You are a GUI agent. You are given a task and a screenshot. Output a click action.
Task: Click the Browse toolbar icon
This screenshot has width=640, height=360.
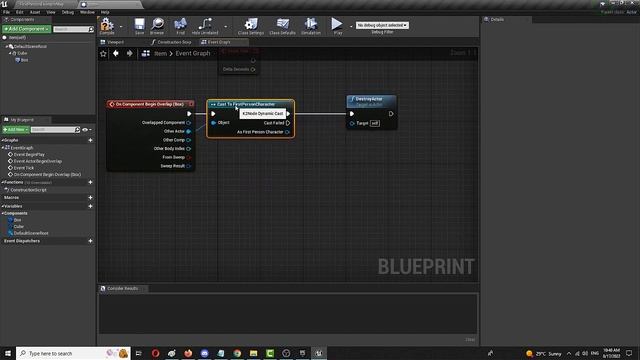tap(157, 26)
